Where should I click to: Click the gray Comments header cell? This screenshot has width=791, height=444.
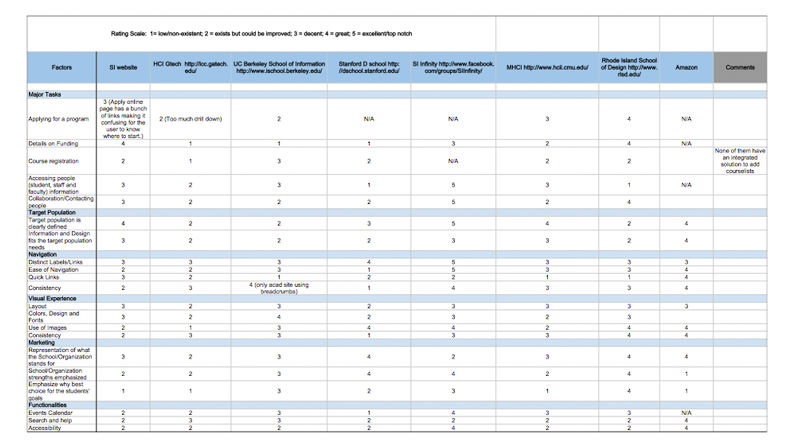click(740, 67)
